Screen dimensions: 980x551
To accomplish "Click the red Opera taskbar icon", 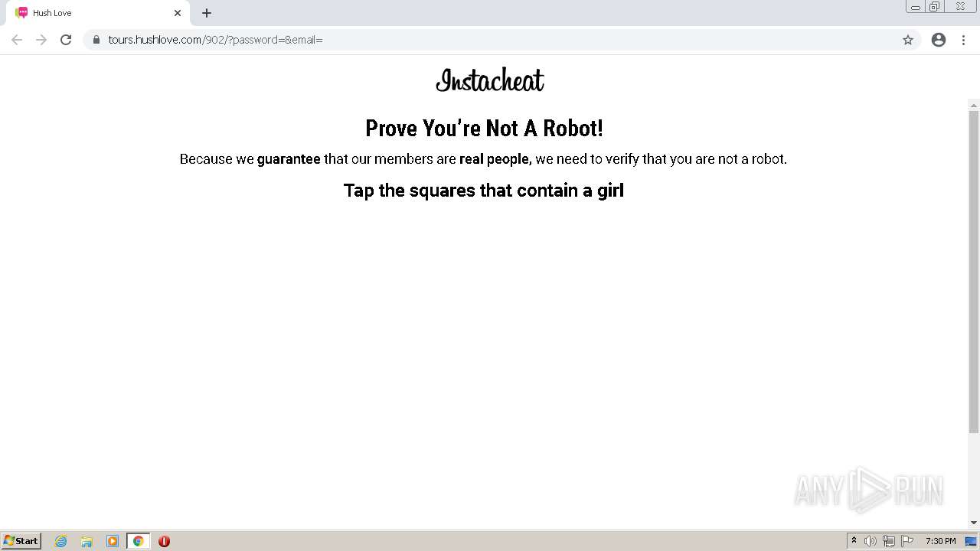I will point(164,541).
